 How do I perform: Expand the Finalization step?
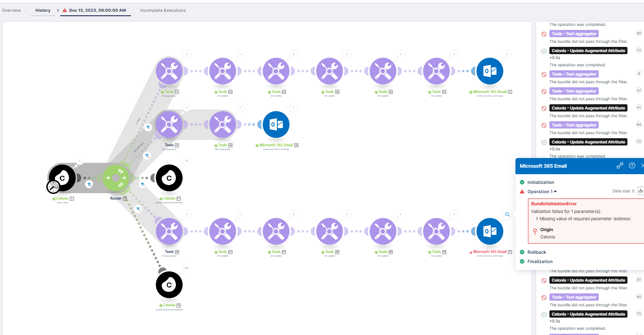tap(540, 261)
